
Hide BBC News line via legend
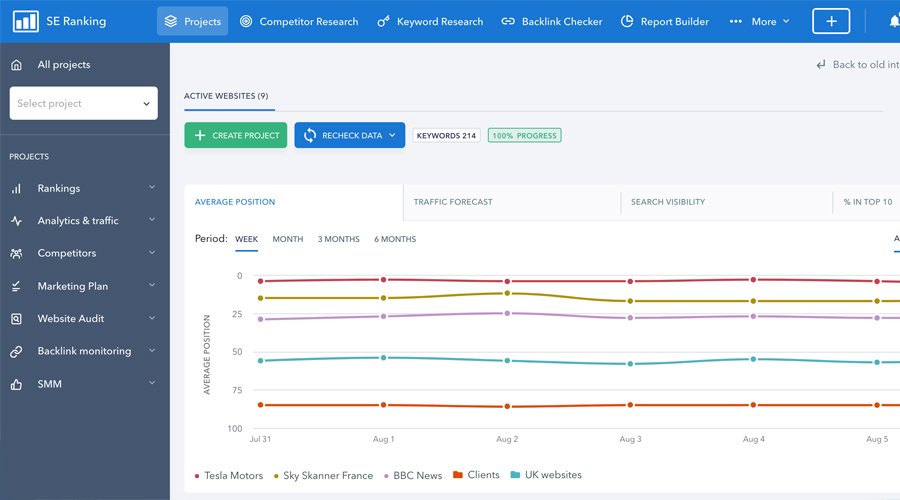click(x=418, y=476)
